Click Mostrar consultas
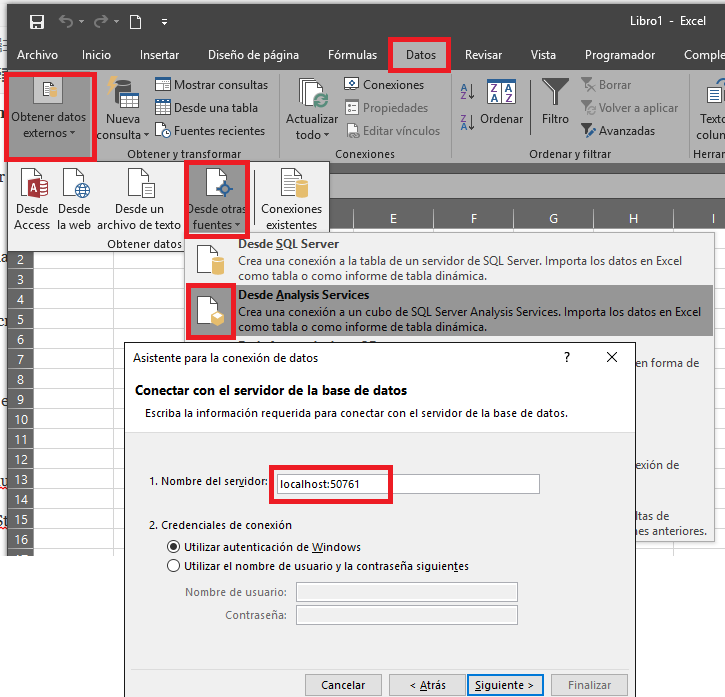The image size is (725, 697). point(211,85)
